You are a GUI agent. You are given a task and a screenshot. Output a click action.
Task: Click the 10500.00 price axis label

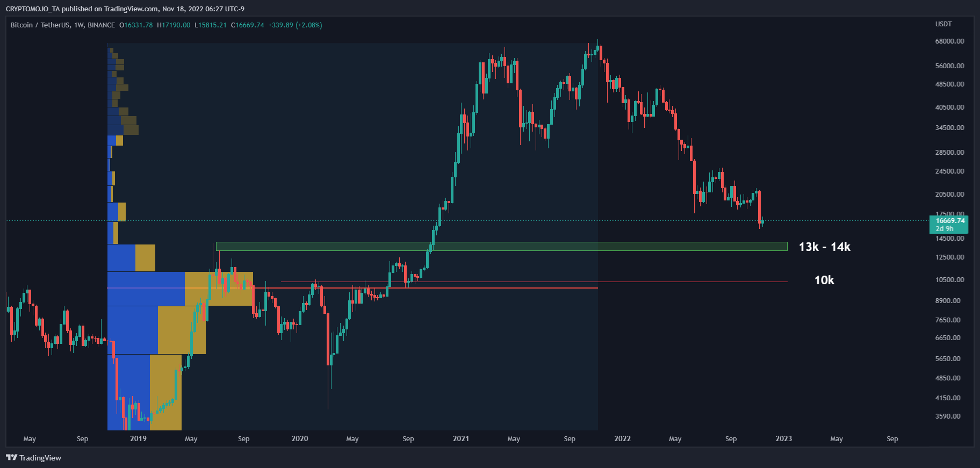(x=949, y=280)
